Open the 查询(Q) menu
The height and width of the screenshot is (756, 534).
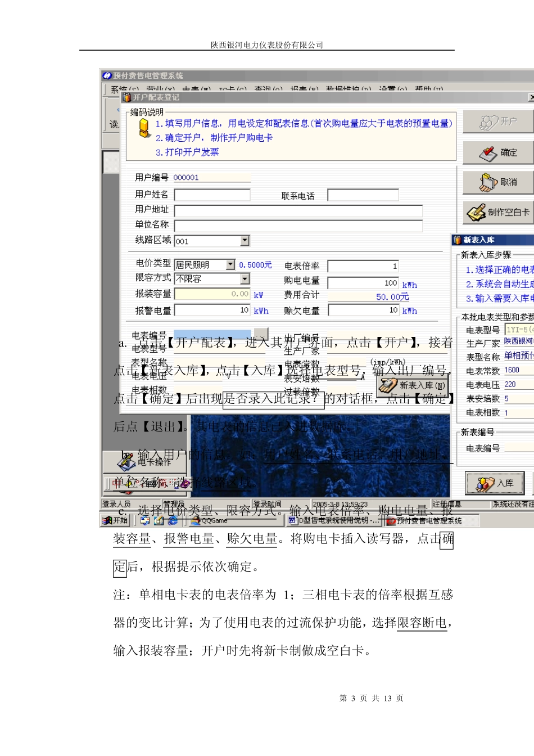pos(269,89)
